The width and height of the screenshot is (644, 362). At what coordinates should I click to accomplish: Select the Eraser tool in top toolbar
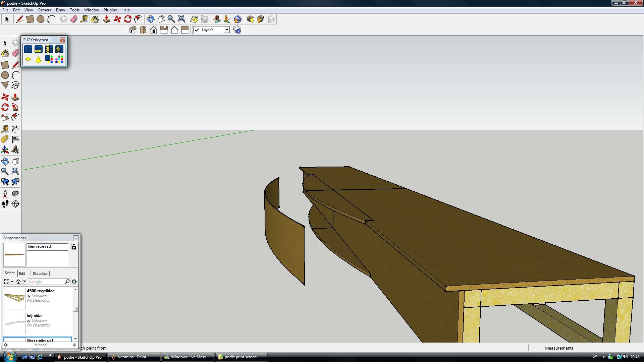click(x=74, y=19)
